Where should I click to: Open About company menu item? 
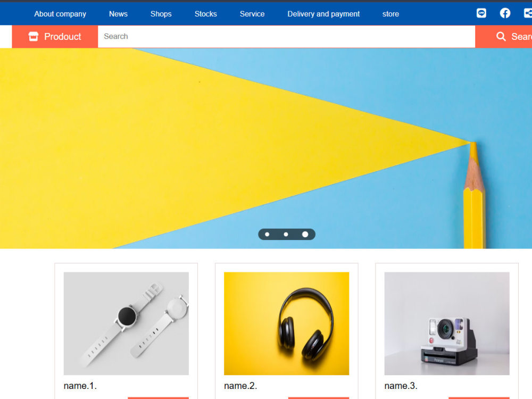[x=60, y=14]
